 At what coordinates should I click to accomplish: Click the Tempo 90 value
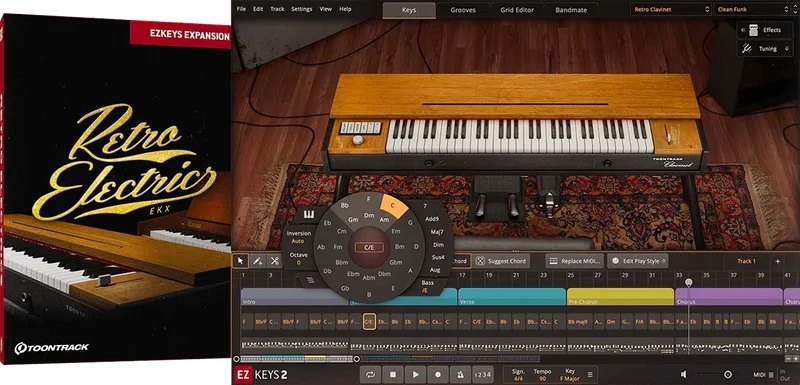542,375
